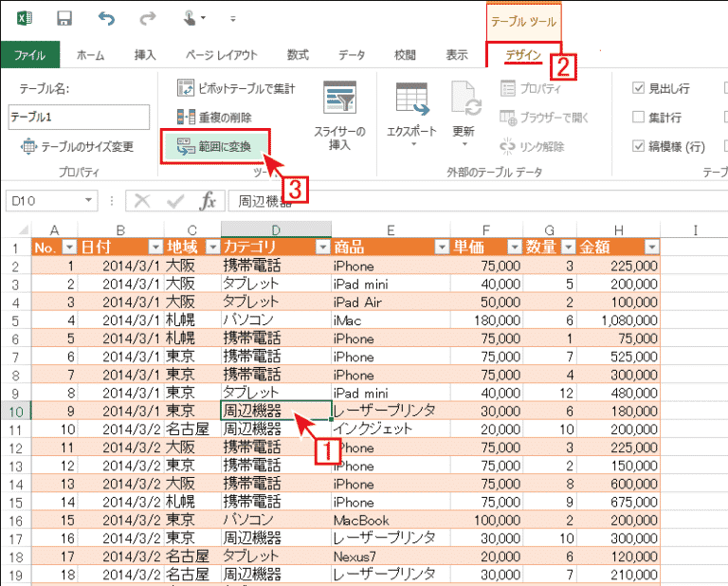Click the テーブル名 input field
The width and height of the screenshot is (728, 586).
[79, 117]
